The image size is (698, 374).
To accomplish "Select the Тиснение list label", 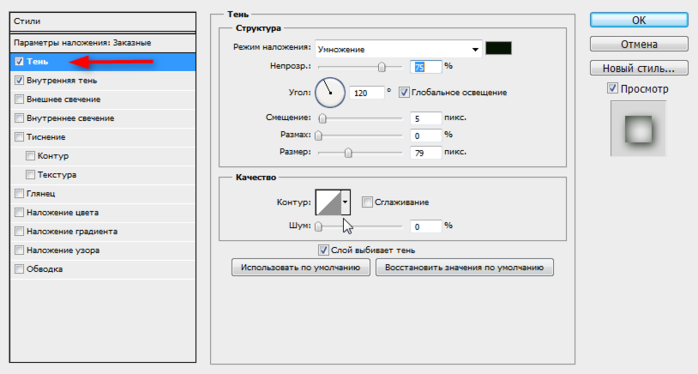I will (x=46, y=137).
